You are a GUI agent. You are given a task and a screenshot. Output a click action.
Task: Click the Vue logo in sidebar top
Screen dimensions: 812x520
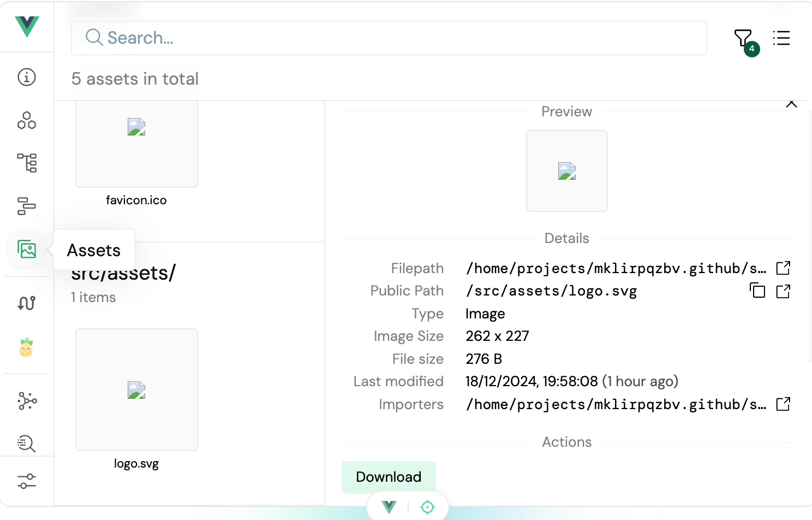[27, 26]
